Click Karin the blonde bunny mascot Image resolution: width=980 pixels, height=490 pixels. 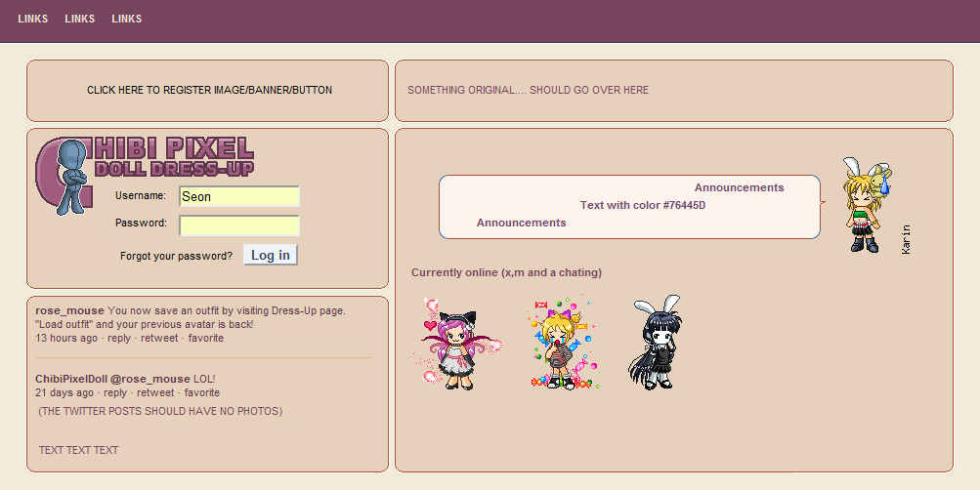coord(867,205)
